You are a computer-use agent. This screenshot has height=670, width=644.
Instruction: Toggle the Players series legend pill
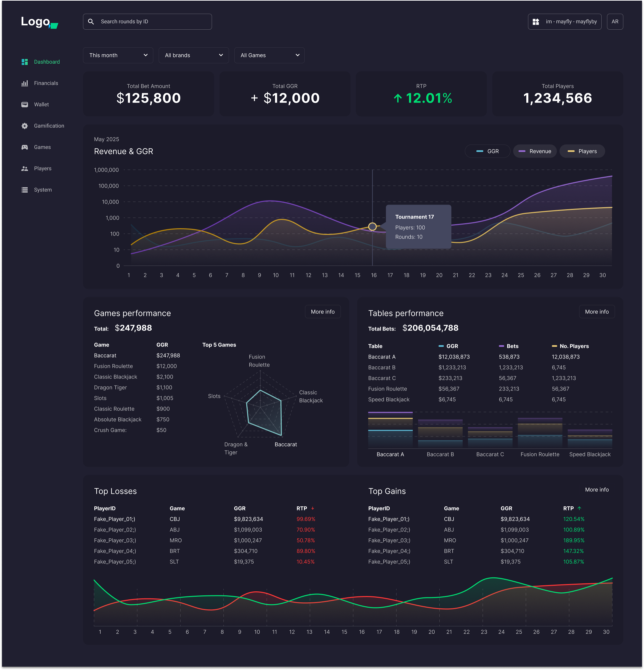[x=582, y=151]
